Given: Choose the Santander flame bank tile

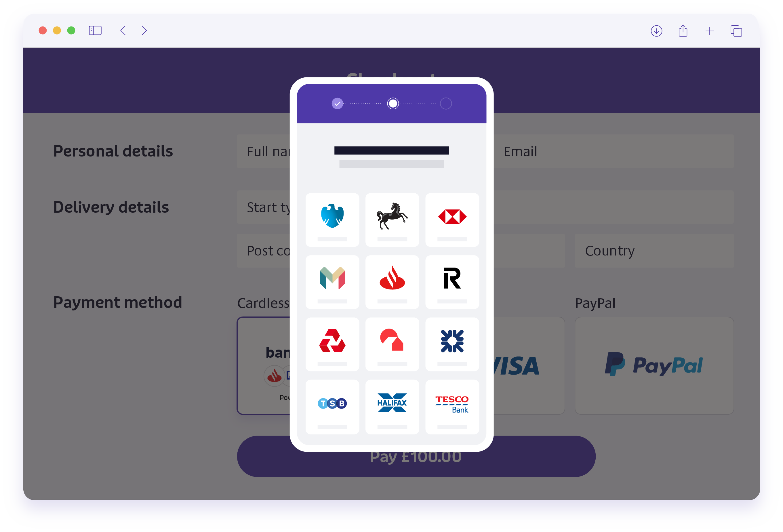Looking at the screenshot, I should (x=392, y=282).
